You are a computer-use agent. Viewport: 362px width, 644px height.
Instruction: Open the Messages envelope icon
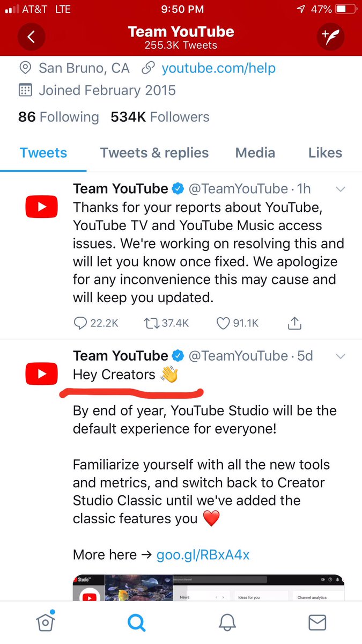click(317, 623)
